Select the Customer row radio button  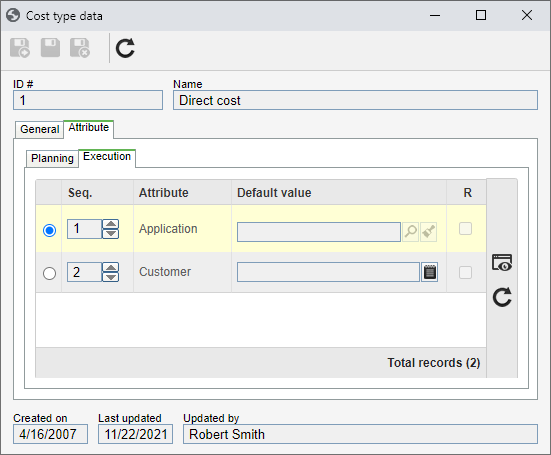50,273
